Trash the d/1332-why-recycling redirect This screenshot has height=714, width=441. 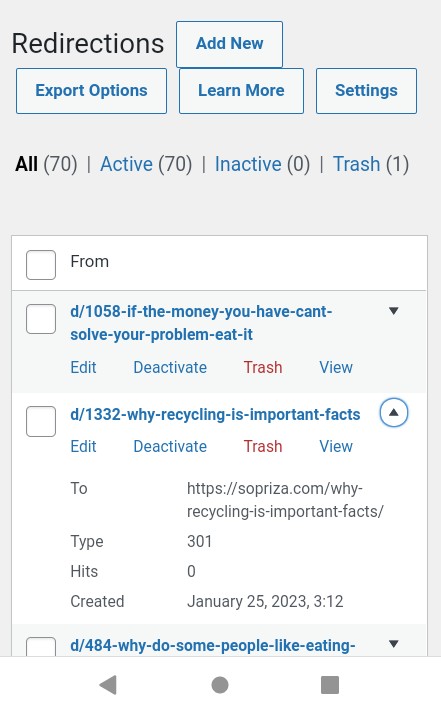tap(263, 446)
